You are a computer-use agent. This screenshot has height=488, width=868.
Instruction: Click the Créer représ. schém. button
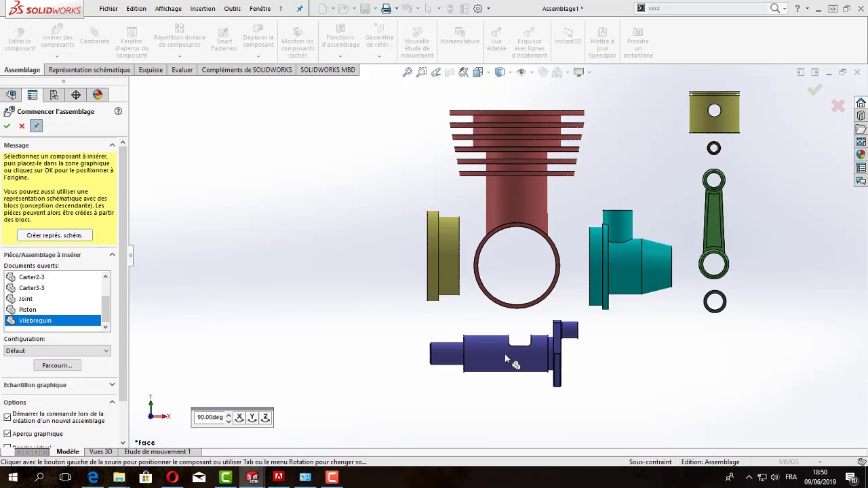tap(54, 235)
